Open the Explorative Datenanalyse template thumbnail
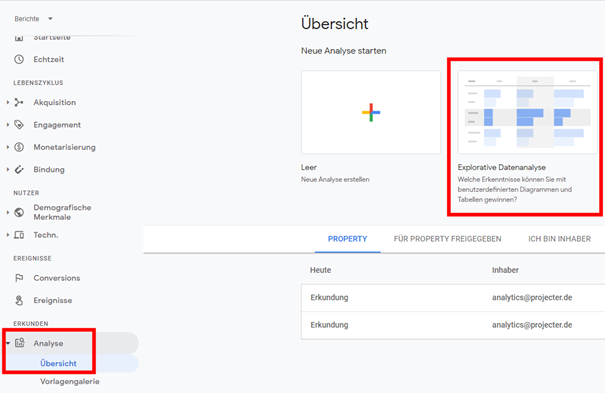 pyautogui.click(x=527, y=112)
